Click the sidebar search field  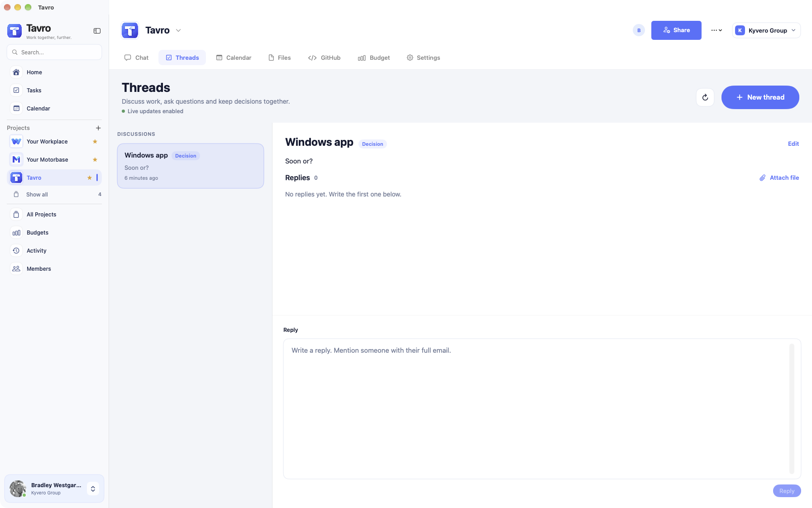54,52
